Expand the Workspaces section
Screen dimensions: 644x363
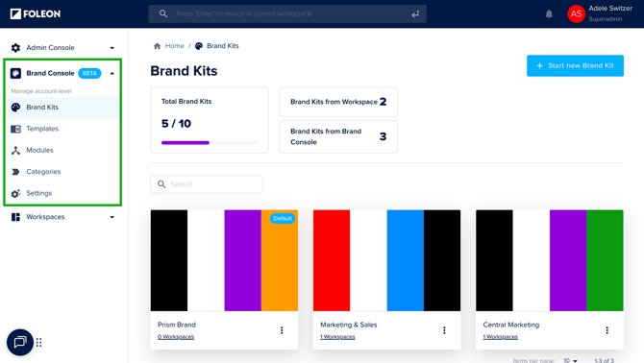[111, 217]
